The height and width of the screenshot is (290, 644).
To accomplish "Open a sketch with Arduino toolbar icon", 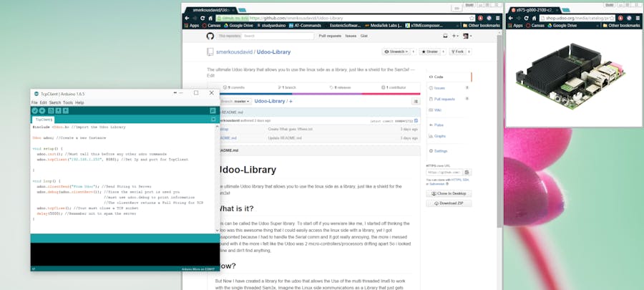I will pos(59,110).
